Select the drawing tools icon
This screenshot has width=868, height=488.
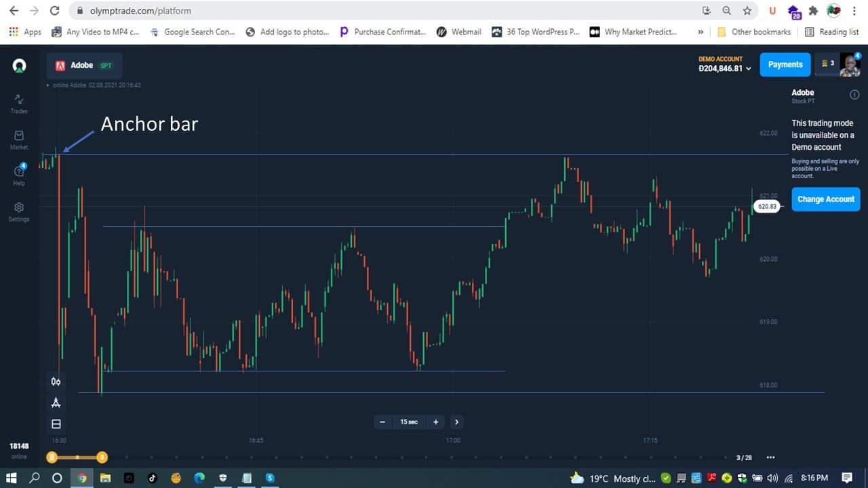(x=56, y=403)
